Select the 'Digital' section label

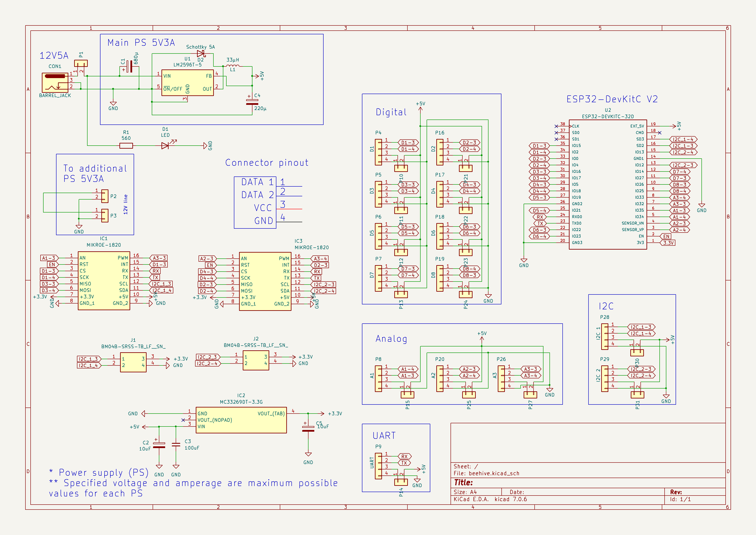[391, 112]
